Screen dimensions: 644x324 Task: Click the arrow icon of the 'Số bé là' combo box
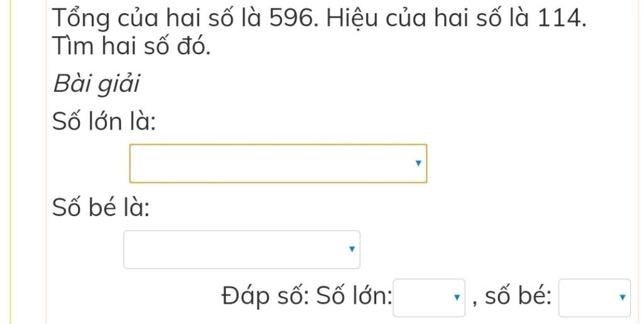tap(351, 249)
